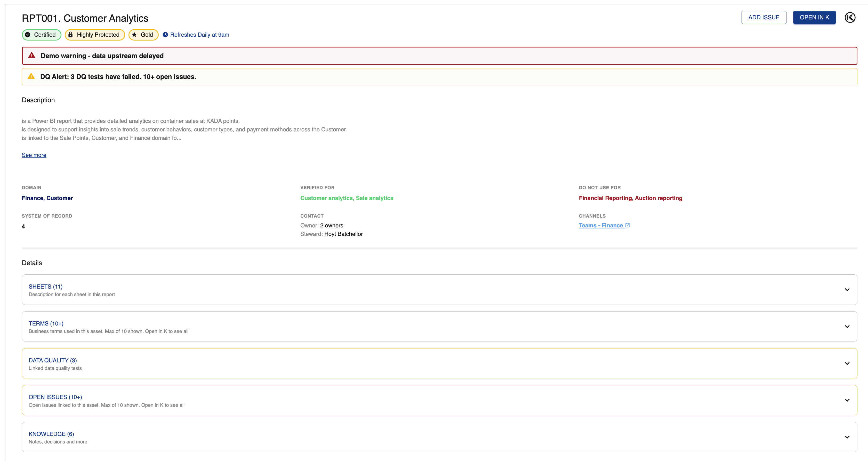Screen dimensions: 868x461
Task: Click the TERMS (10+) section title
Action: click(46, 323)
